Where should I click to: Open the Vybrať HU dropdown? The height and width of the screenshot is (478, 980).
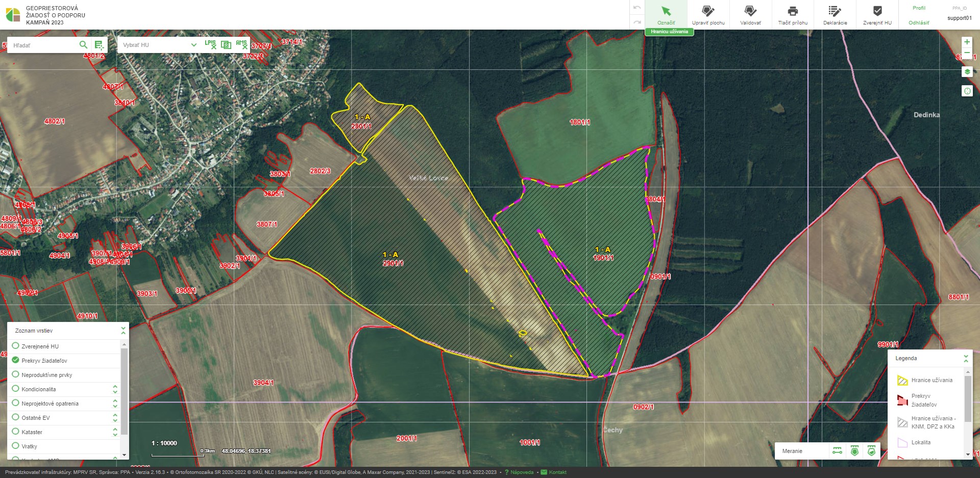[159, 45]
